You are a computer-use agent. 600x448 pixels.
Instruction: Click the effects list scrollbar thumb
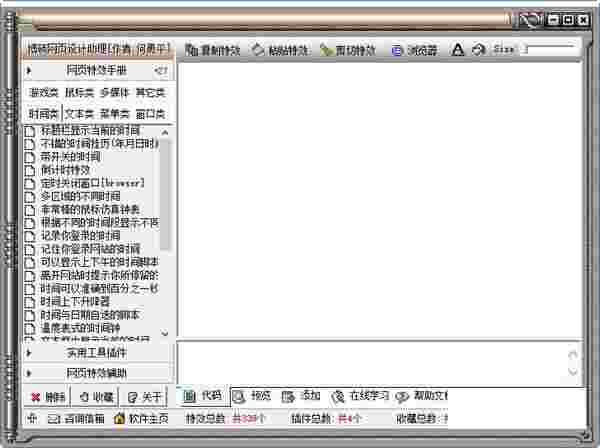(x=165, y=194)
